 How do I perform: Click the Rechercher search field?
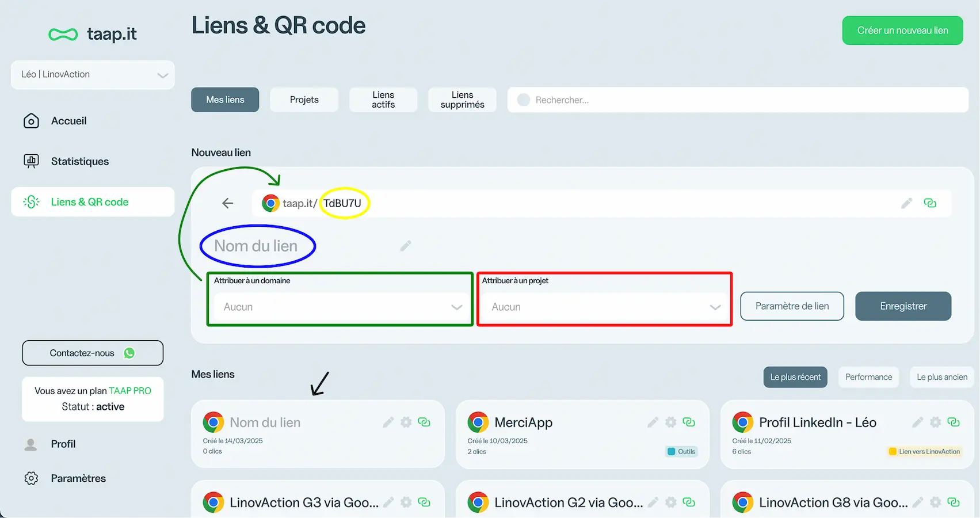point(738,100)
